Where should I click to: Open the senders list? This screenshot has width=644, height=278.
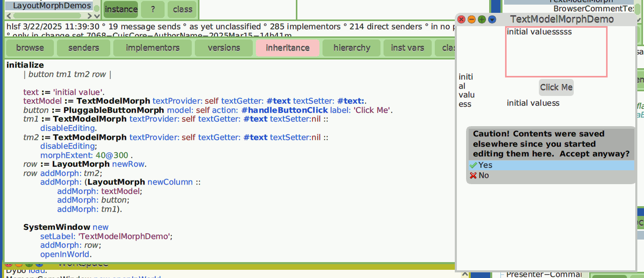84,48
